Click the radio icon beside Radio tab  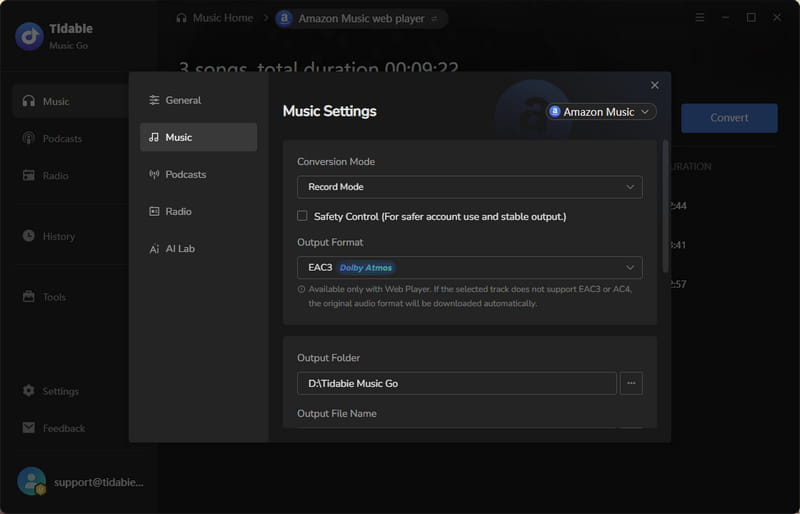point(154,211)
